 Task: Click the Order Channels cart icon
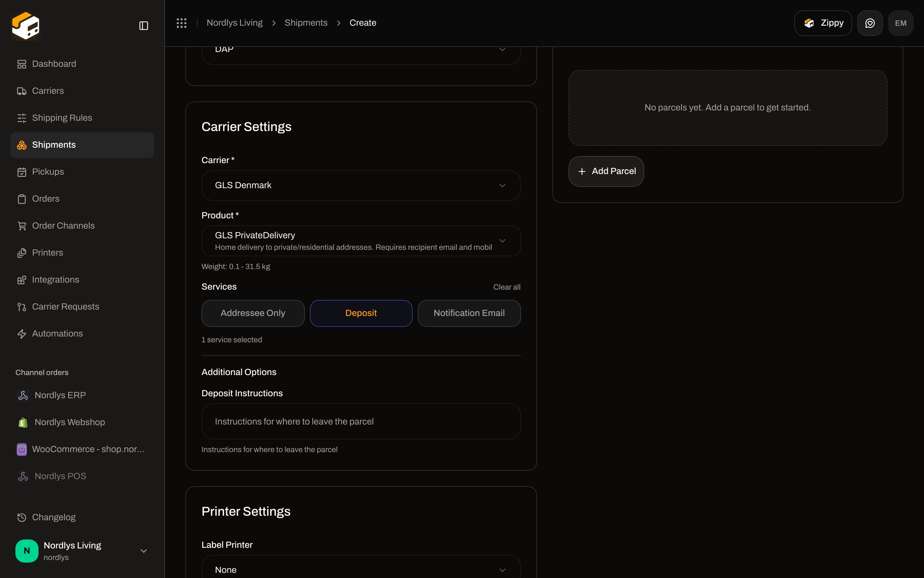coord(22,226)
